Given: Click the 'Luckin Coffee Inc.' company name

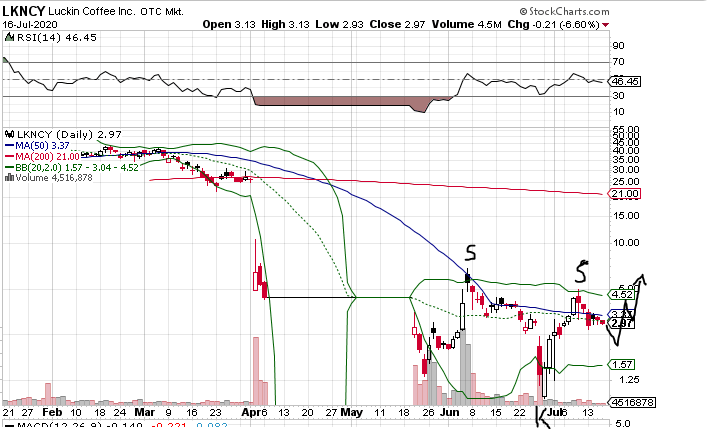Looking at the screenshot, I should pos(92,11).
